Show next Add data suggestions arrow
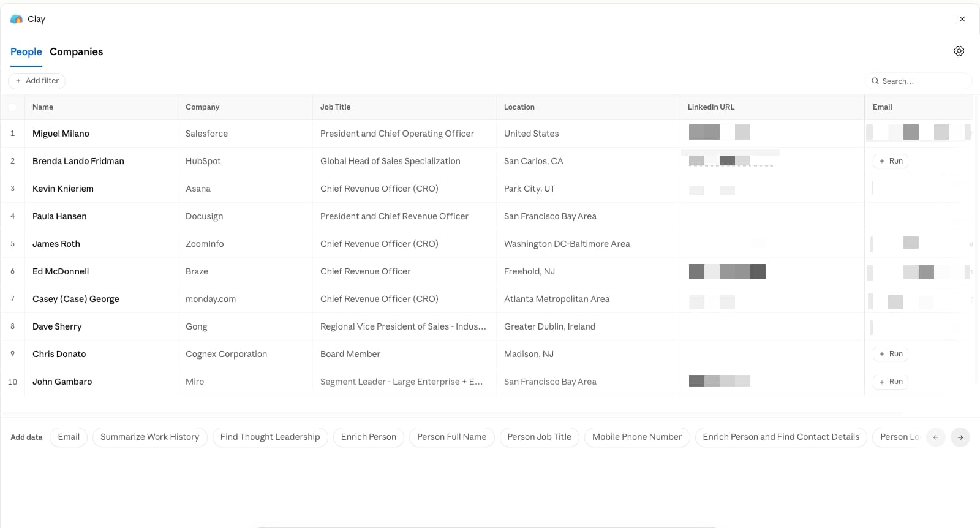Screen dimensions: 980x528 click(960, 437)
